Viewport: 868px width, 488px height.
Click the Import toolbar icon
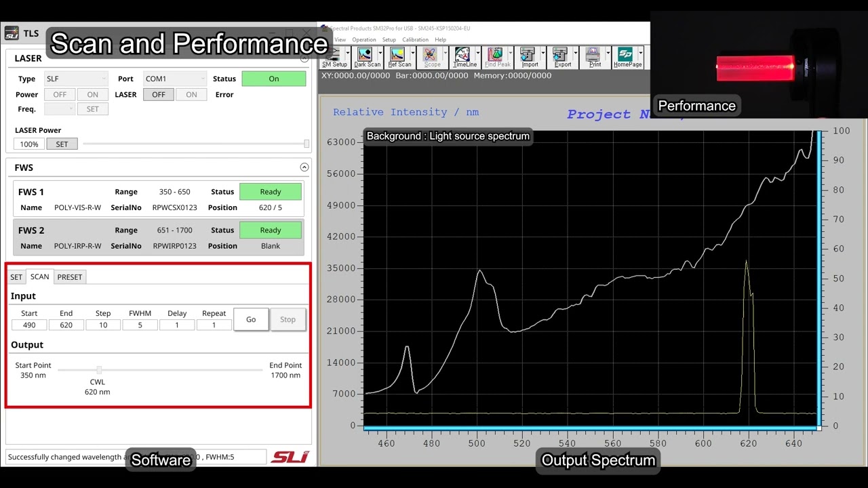click(x=530, y=57)
